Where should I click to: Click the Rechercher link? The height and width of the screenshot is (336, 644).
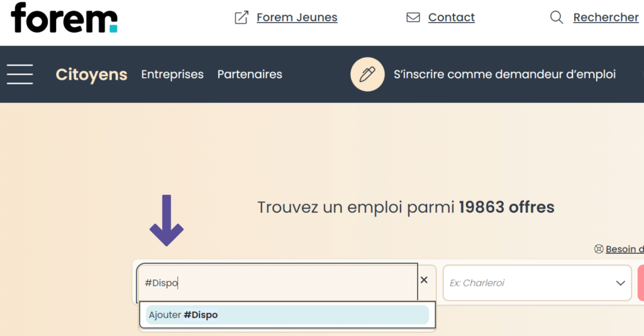(x=606, y=18)
